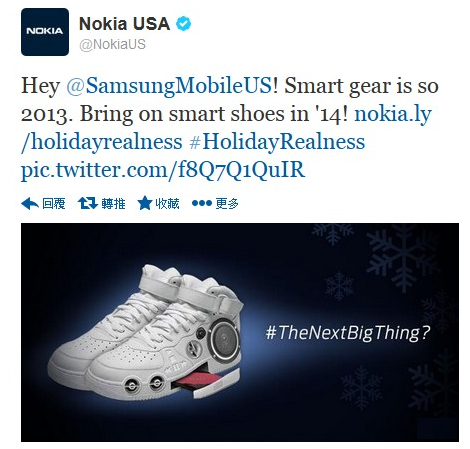Visit the @SamsungMobileUS mention
This screenshot has height=449, width=470.
coord(169,86)
